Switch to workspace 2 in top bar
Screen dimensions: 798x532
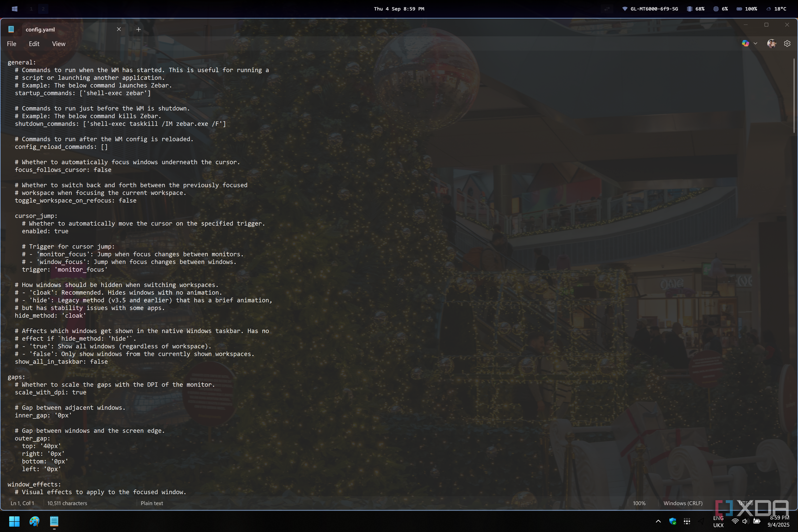point(43,9)
